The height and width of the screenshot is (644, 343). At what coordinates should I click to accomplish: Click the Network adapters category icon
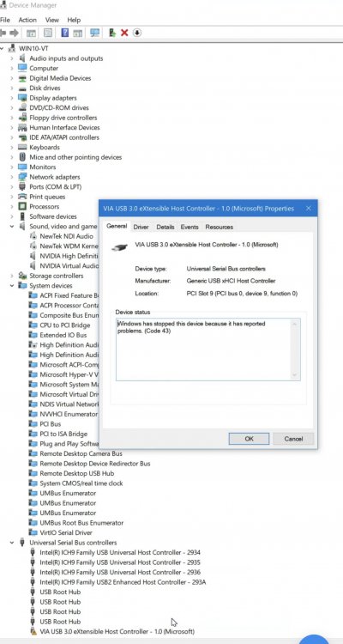tap(22, 177)
